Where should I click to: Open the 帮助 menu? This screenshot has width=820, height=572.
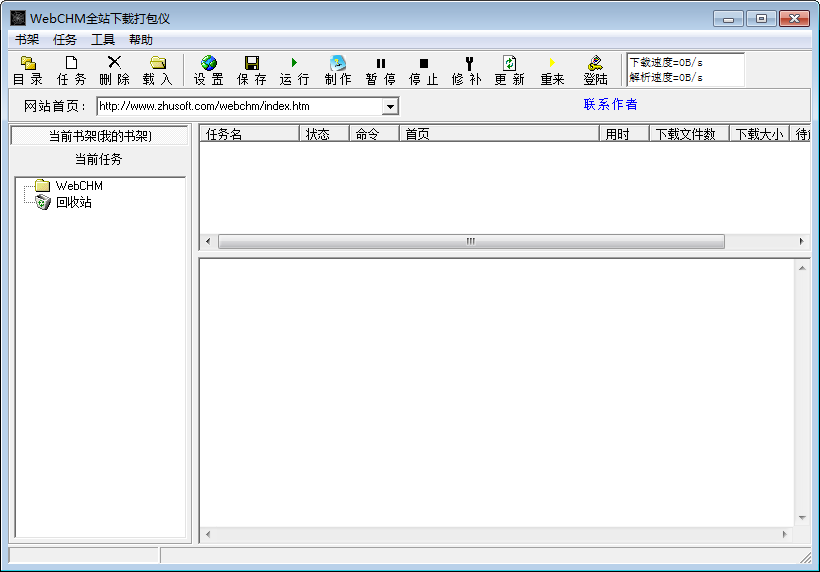click(x=141, y=40)
